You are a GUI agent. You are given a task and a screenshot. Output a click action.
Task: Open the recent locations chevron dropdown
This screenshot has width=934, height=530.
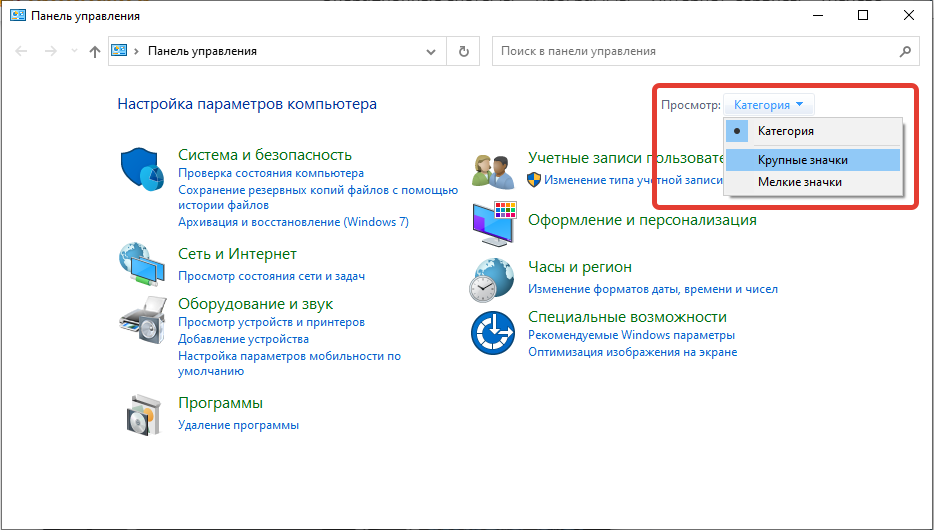[x=74, y=51]
